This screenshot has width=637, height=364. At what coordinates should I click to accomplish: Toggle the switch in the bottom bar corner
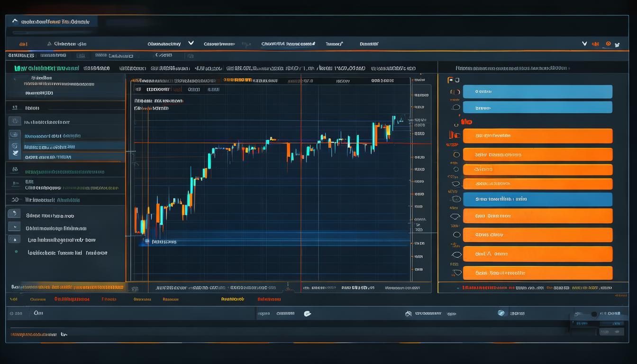[593, 314]
